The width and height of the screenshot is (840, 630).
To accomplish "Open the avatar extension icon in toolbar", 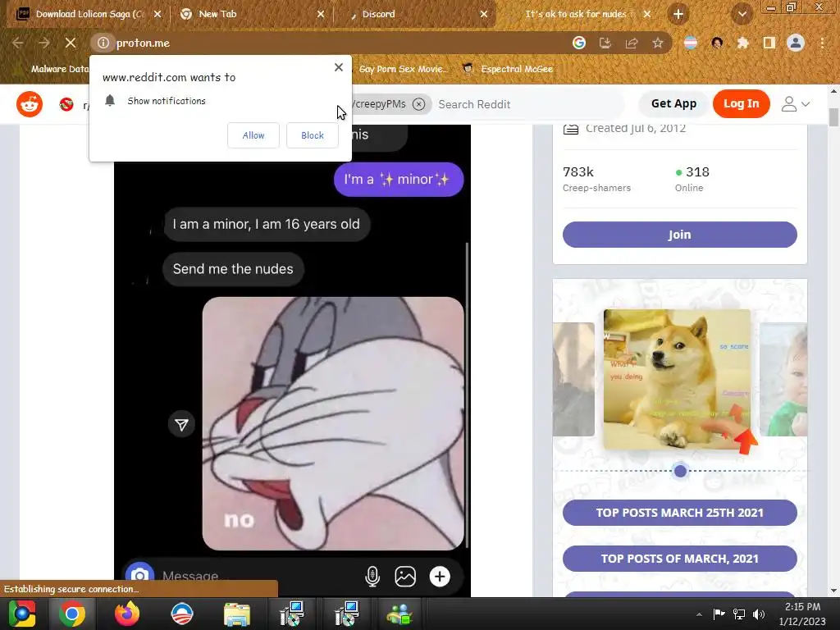I will pyautogui.click(x=717, y=43).
